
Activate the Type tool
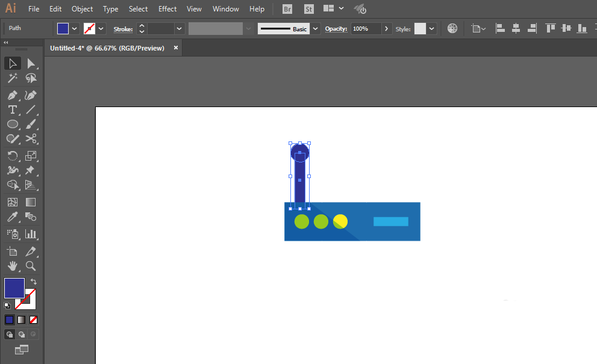click(12, 110)
